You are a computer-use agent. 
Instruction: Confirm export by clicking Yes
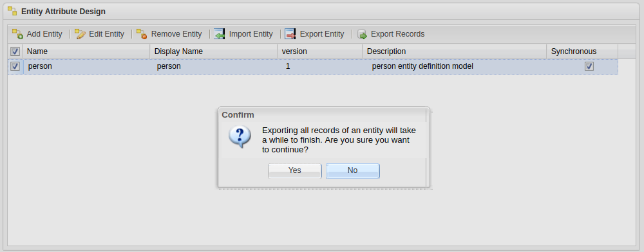(295, 170)
